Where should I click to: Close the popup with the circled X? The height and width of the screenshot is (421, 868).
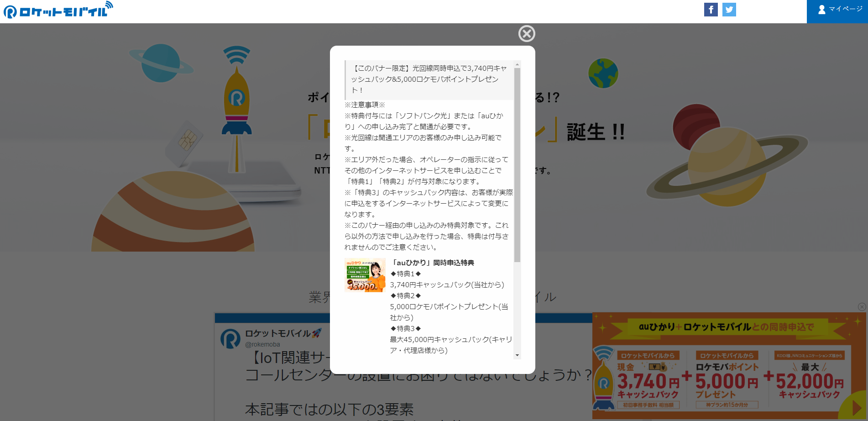(x=527, y=33)
